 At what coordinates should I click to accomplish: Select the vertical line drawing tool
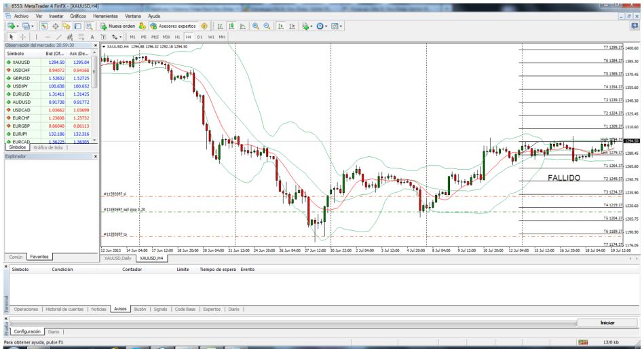click(x=38, y=37)
